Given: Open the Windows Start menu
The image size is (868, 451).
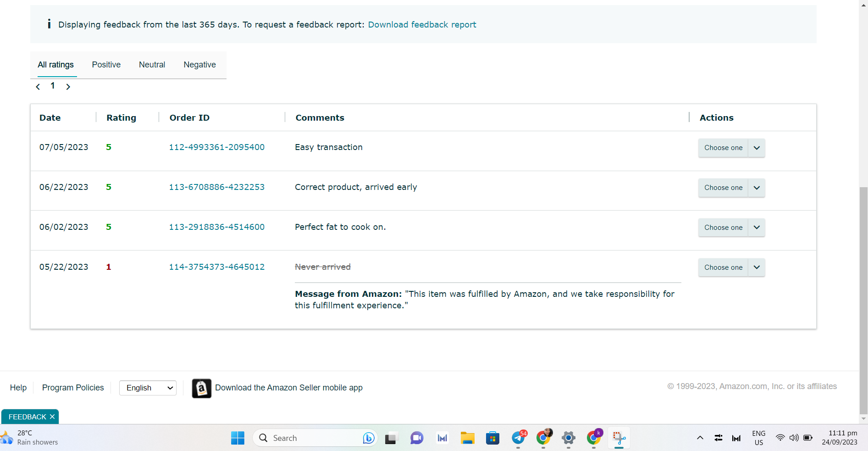Looking at the screenshot, I should [x=238, y=438].
